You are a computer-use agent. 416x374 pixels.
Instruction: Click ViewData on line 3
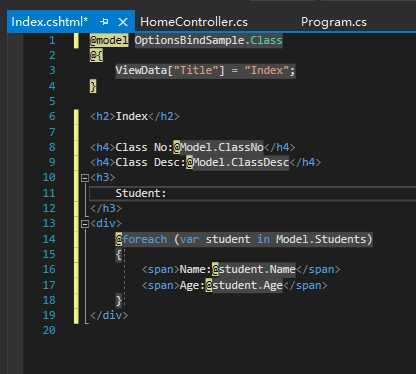point(141,70)
